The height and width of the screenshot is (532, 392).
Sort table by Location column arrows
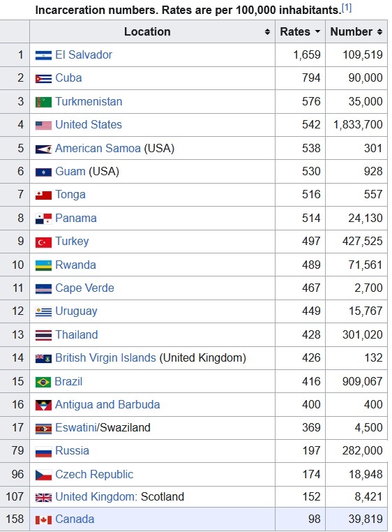pos(267,32)
